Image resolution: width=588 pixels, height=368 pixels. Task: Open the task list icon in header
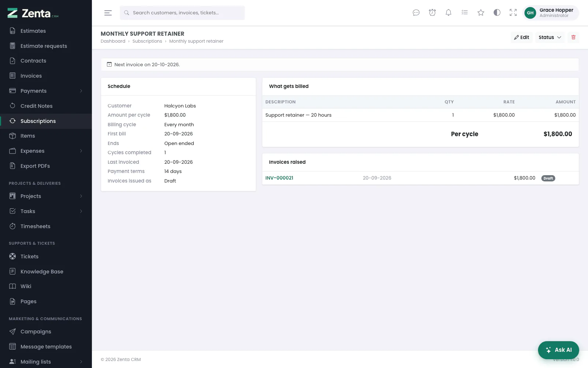click(x=465, y=13)
